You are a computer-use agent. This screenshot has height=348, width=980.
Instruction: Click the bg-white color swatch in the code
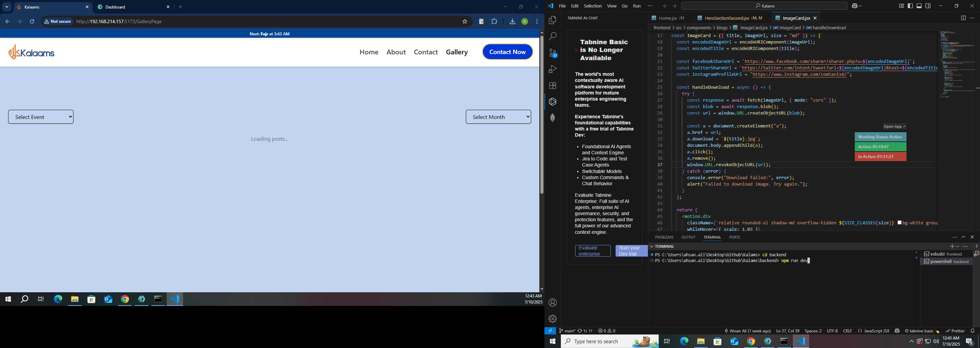click(899, 223)
